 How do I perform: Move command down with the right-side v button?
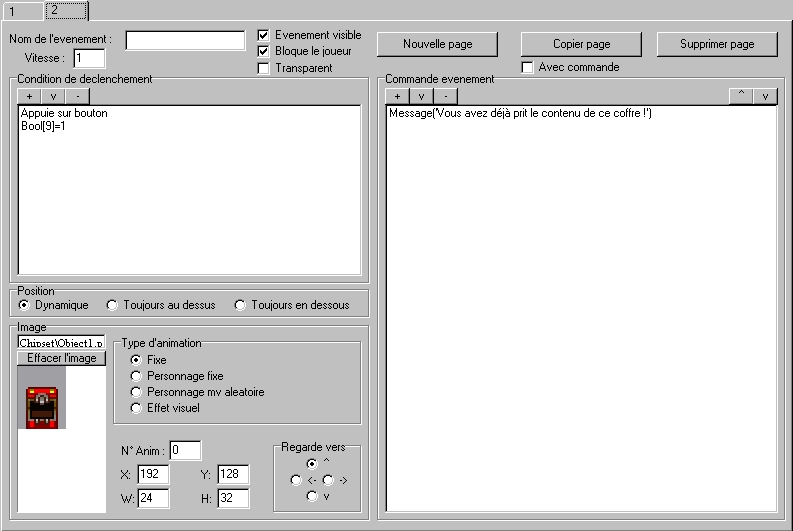click(x=765, y=96)
